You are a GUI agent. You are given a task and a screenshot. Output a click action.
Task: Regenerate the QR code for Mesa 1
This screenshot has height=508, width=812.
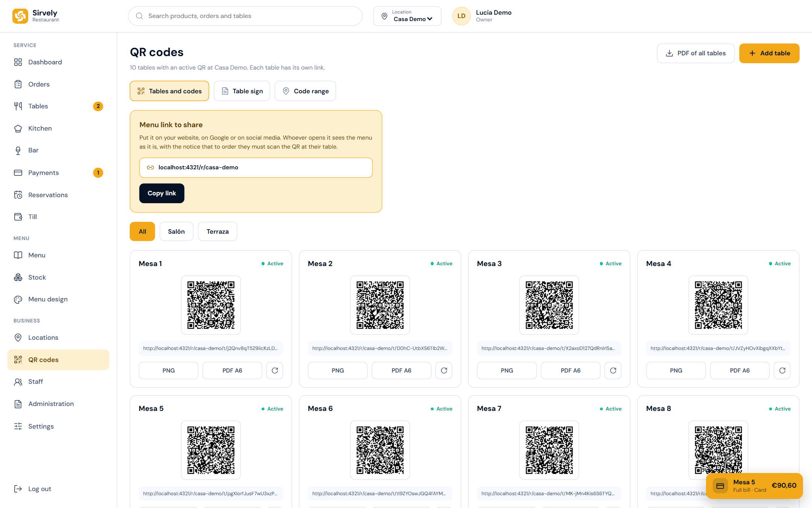[x=275, y=371]
